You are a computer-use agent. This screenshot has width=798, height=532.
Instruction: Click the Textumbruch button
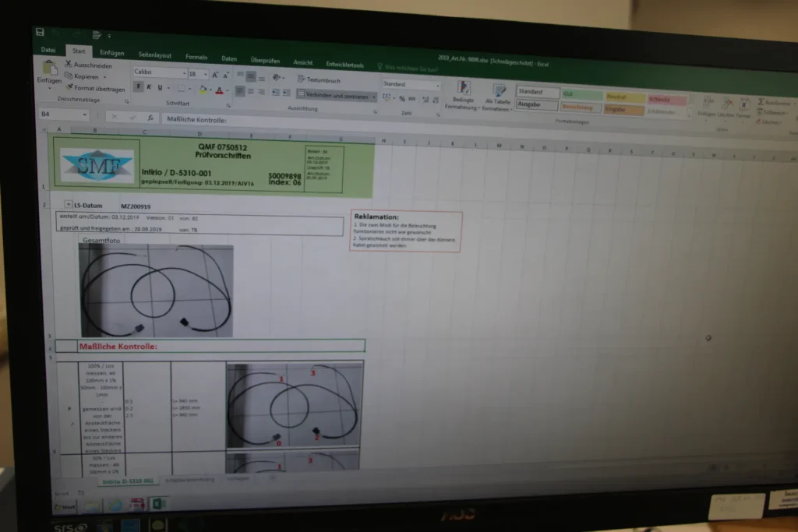319,80
